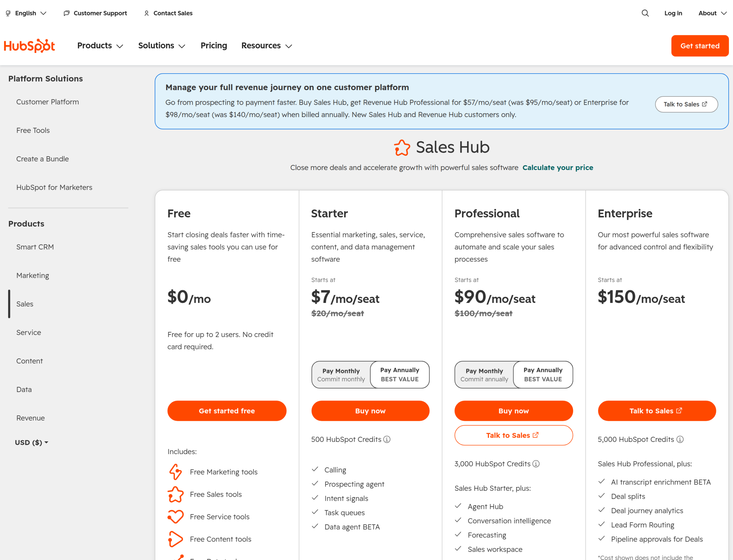This screenshot has width=733, height=560.
Task: Select Pay Annually for Professional plan
Action: [543, 375]
